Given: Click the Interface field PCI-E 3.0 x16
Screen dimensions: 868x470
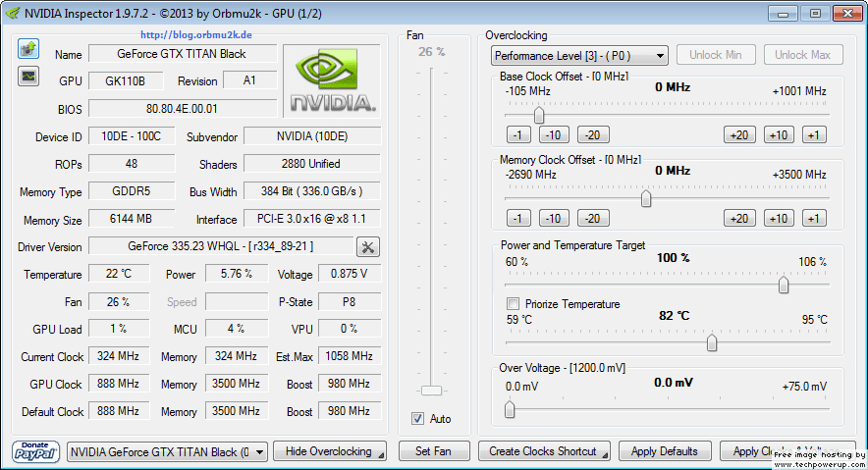Looking at the screenshot, I should tap(311, 219).
